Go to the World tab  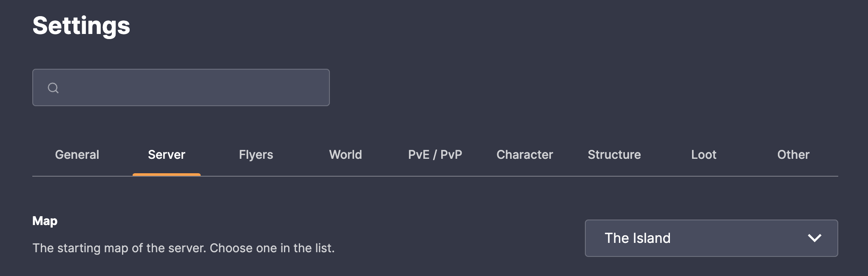(346, 155)
